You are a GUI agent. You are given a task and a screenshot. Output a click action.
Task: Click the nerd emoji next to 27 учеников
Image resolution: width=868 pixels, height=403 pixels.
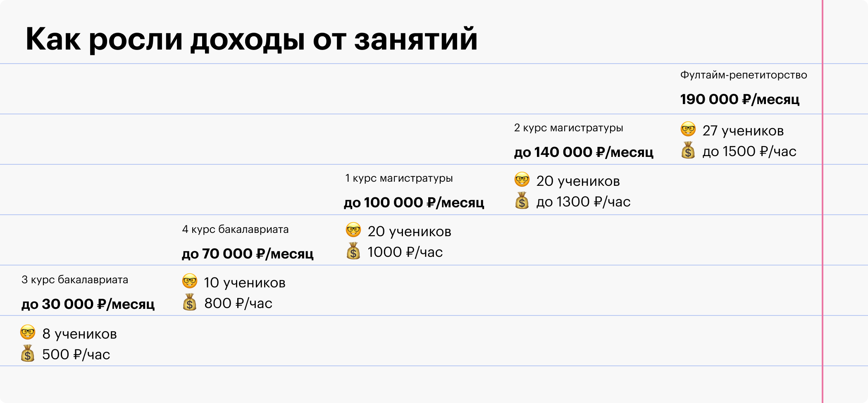(688, 129)
